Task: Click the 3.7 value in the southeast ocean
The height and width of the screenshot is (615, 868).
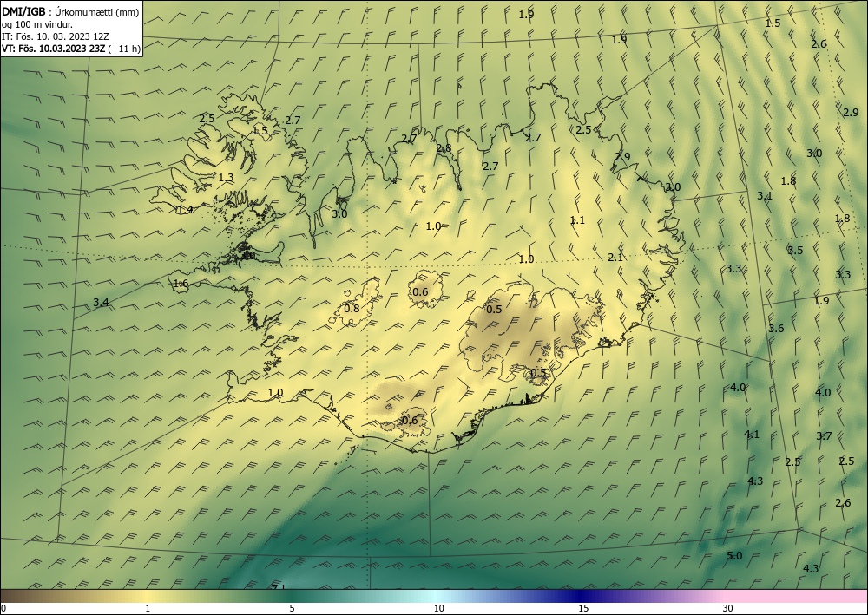Action: (824, 436)
